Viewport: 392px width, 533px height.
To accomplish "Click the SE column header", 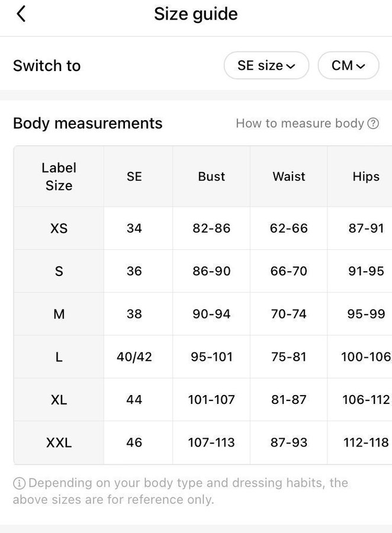I will [x=134, y=176].
